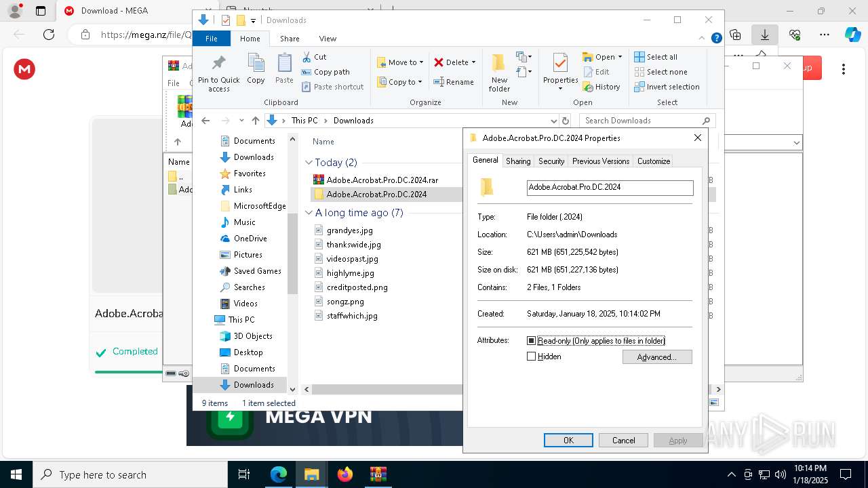Select Adobe.Acrobat.Pro.DC.2024.rar file
The image size is (868, 488).
[382, 180]
